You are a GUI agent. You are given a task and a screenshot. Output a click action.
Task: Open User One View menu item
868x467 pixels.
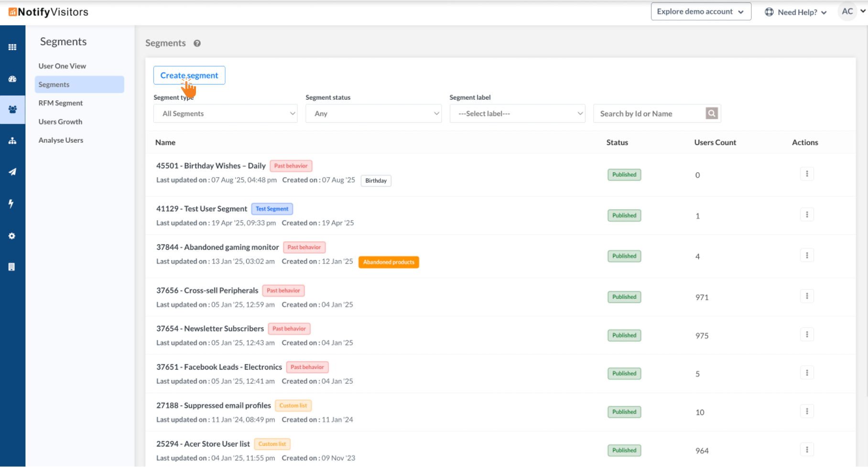pyautogui.click(x=62, y=66)
